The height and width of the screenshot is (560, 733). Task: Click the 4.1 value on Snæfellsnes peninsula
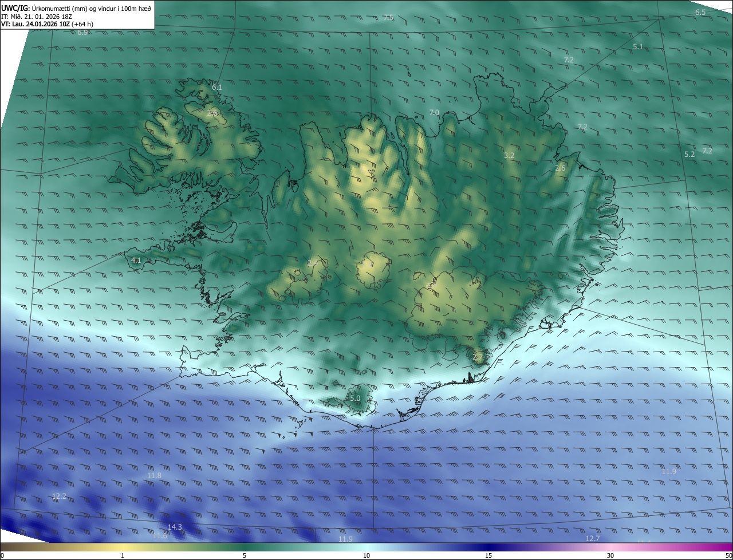tap(136, 260)
